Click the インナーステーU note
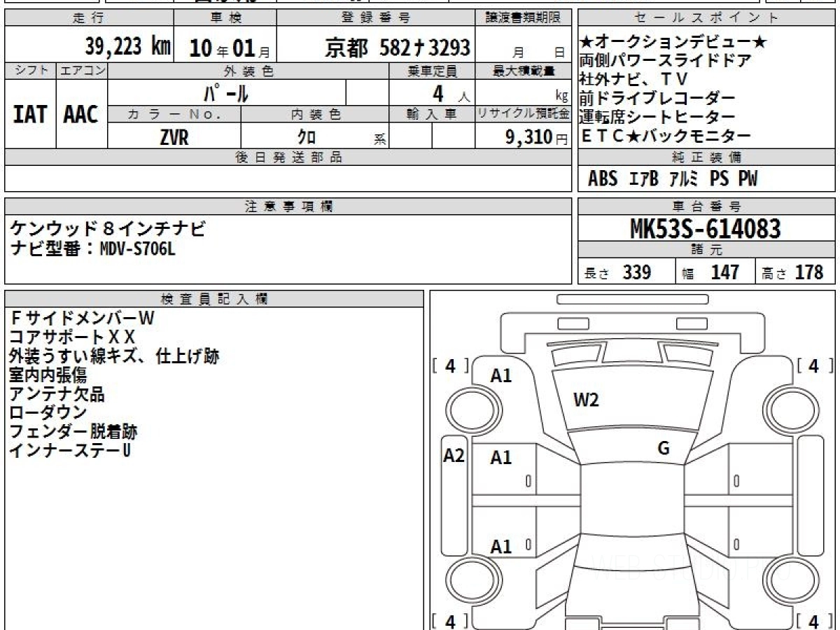The image size is (840, 630). pos(70,451)
